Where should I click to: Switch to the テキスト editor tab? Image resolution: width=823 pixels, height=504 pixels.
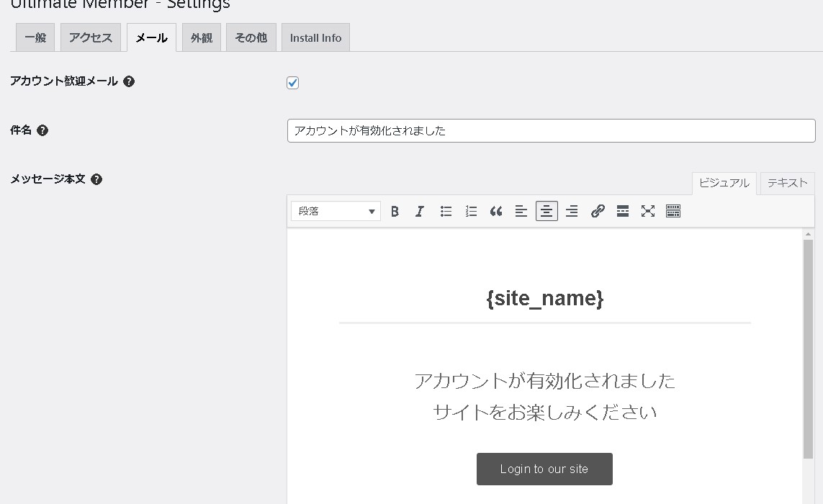coord(786,183)
